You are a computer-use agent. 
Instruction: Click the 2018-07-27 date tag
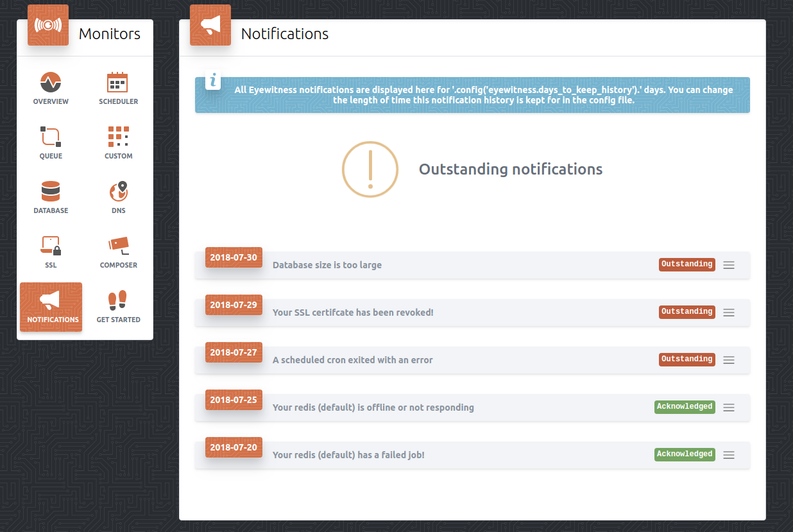click(234, 352)
